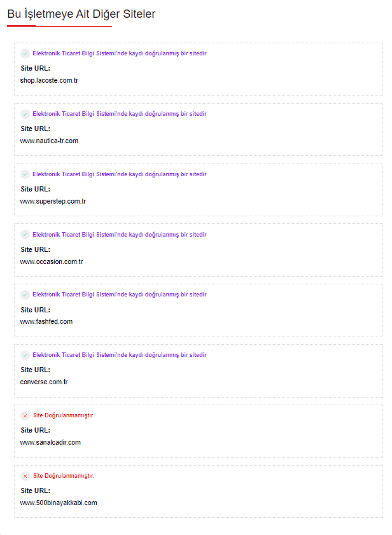Go to www.occasion.com.tr URL

tap(52, 261)
